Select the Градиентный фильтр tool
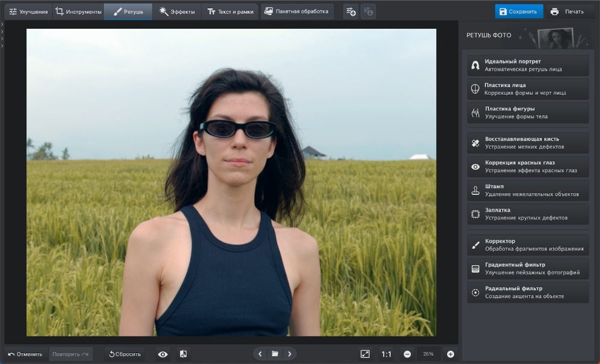The width and height of the screenshot is (600, 364). tap(527, 269)
